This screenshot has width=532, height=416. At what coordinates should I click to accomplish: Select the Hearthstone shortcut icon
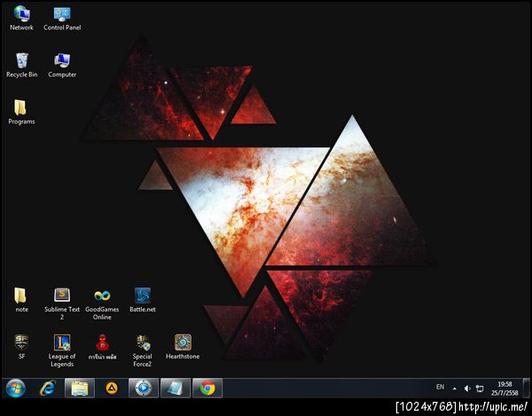(183, 347)
